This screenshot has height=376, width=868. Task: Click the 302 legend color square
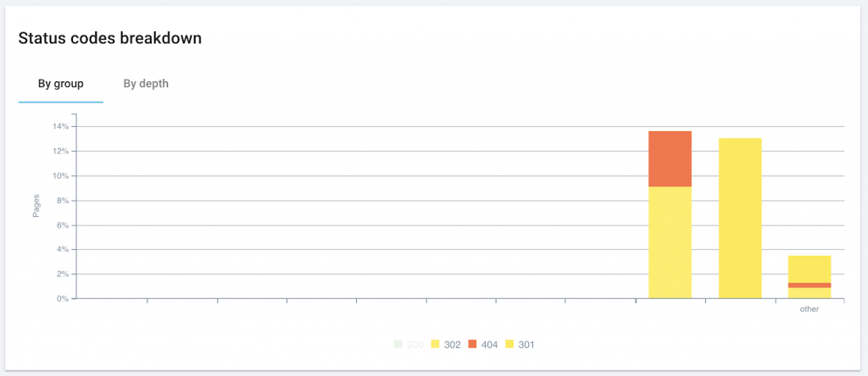coord(435,345)
